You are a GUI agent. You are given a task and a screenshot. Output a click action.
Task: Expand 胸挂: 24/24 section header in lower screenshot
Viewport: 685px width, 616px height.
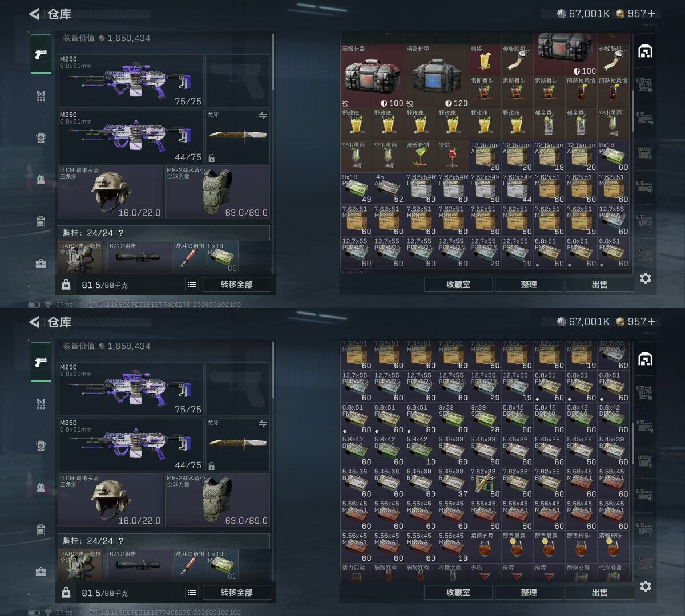pyautogui.click(x=164, y=541)
